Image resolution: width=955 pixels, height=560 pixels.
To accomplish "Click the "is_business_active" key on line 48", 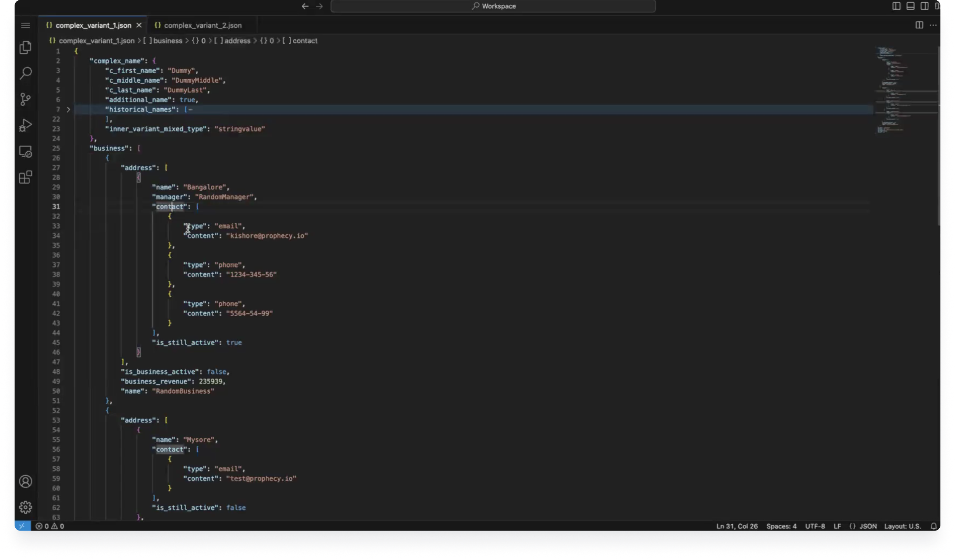I will coord(160,372).
